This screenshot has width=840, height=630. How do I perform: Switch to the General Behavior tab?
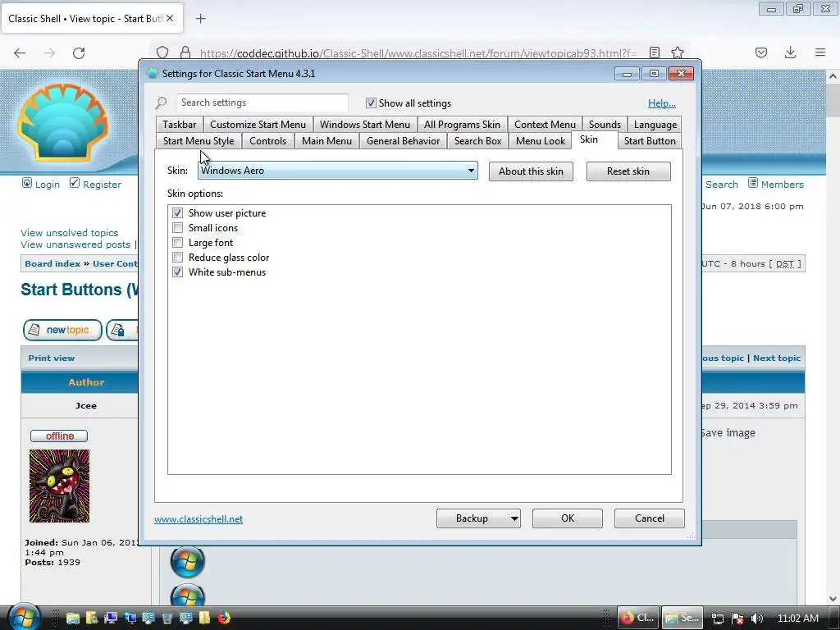403,141
